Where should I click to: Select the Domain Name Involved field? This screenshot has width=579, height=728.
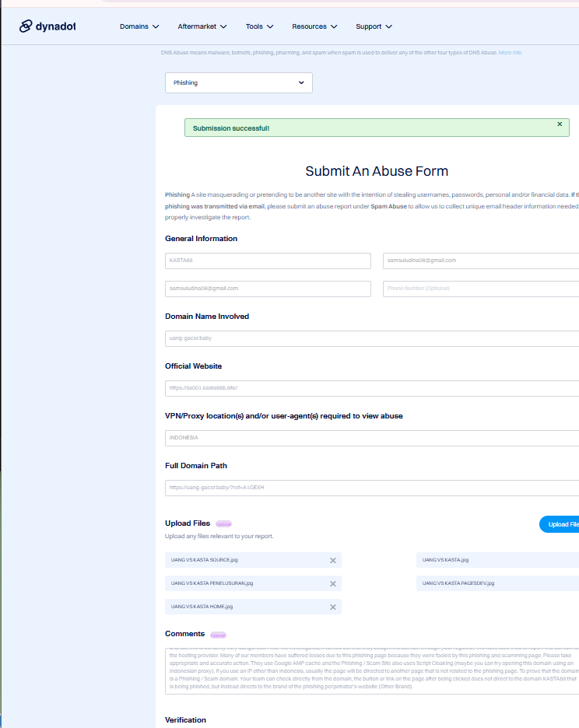tap(372, 338)
